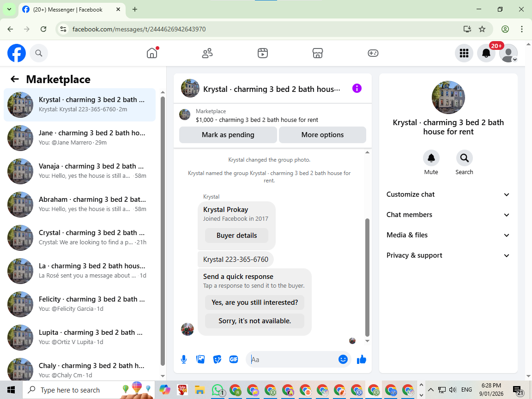Open Lupita conversation in the list

pos(80,337)
